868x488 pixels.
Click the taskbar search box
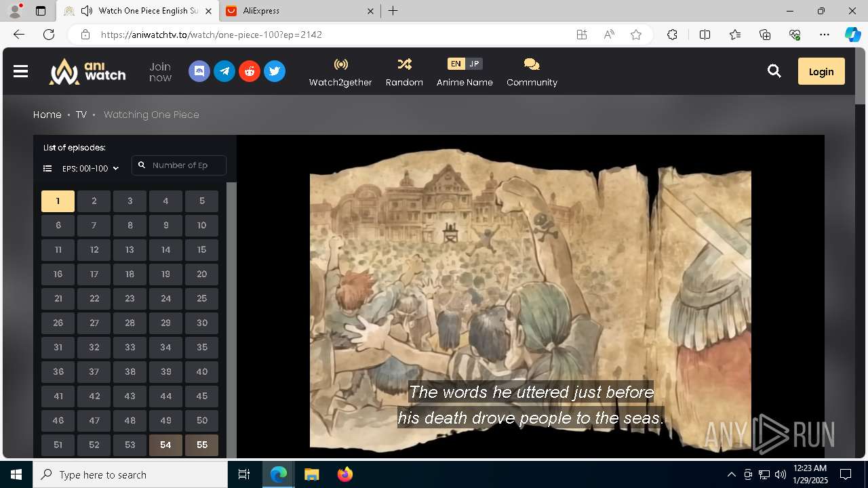[130, 474]
